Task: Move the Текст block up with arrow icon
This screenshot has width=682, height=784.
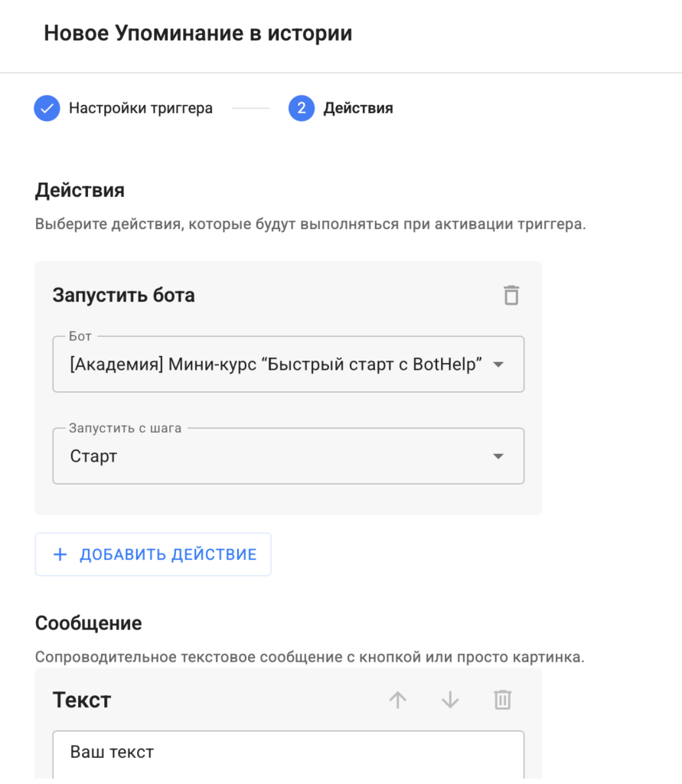Action: [x=398, y=700]
